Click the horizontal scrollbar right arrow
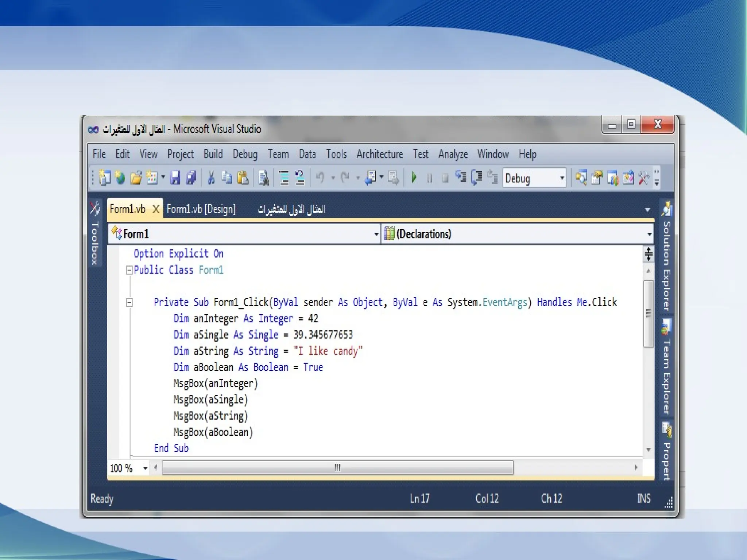The image size is (747, 560). [636, 468]
